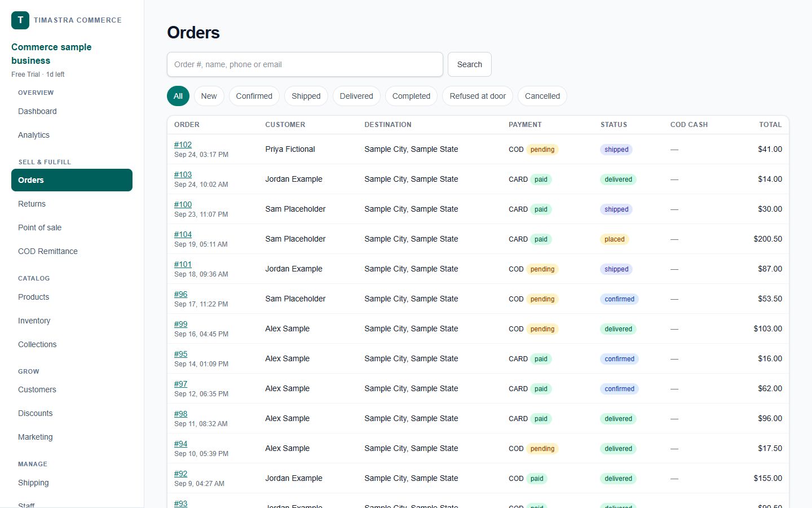The width and height of the screenshot is (812, 508).
Task: View order #97
Action: pyautogui.click(x=180, y=384)
